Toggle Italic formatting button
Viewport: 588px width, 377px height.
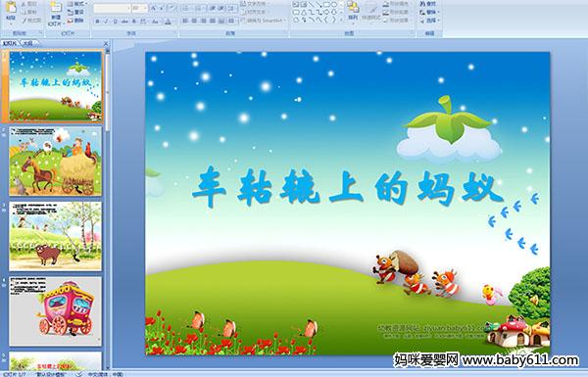tap(106, 22)
